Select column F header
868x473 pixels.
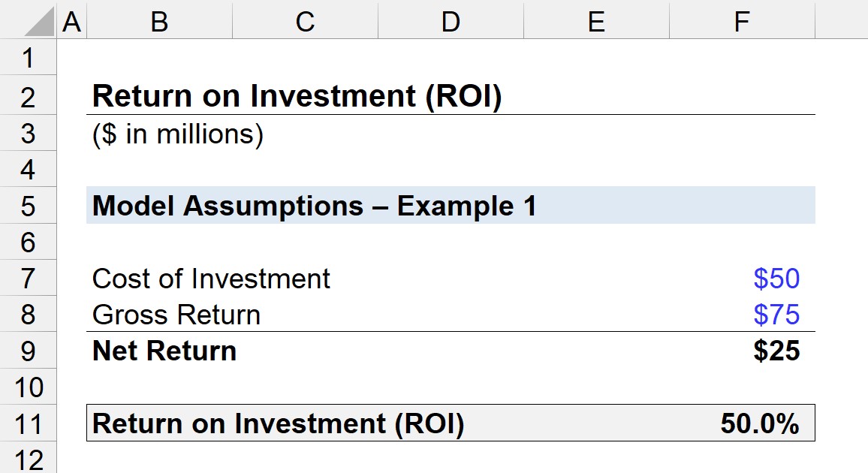pos(742,22)
